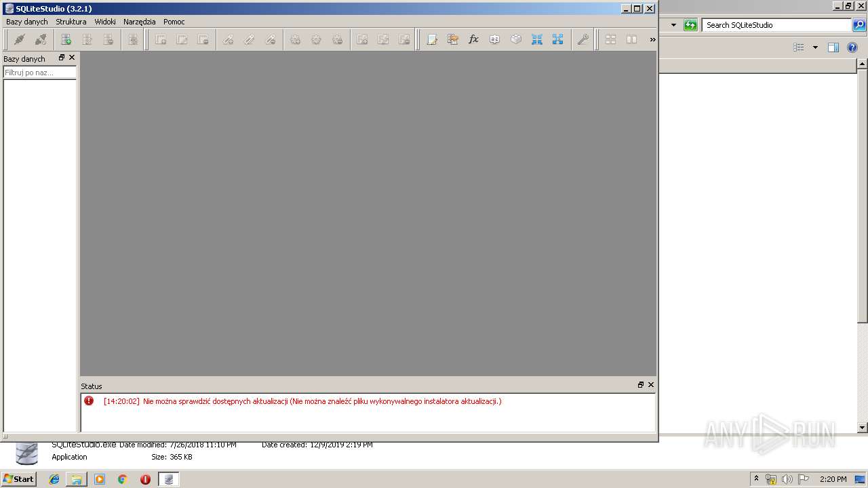Toggle the Explorer preview pane icon
Viewport: 868px width, 488px height.
(833, 47)
